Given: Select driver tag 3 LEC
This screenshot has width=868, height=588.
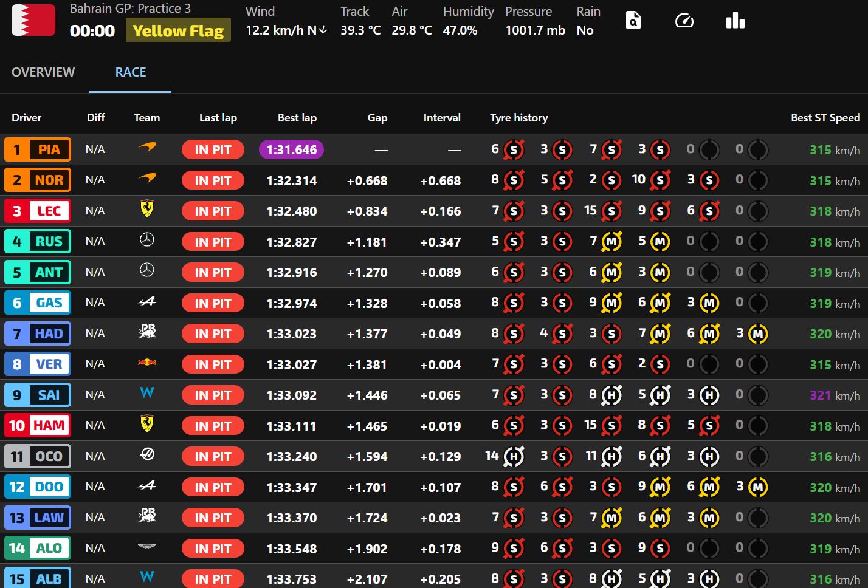Looking at the screenshot, I should click(x=38, y=211).
